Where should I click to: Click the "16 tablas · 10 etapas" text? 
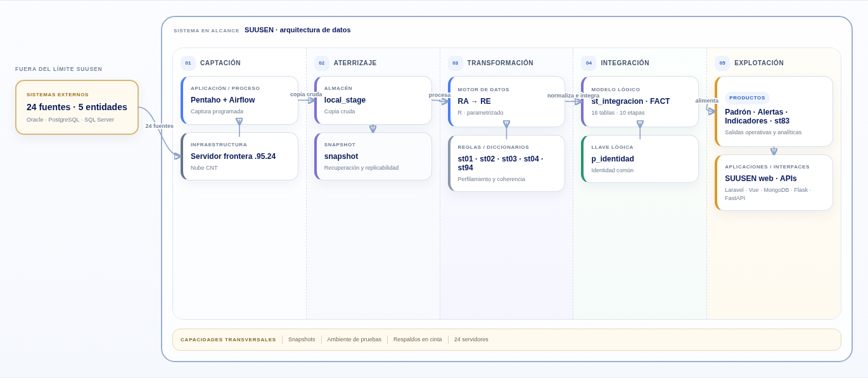(618, 113)
